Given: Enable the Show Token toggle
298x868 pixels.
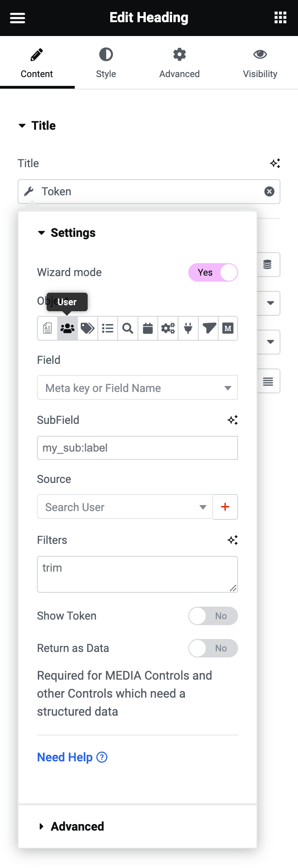Looking at the screenshot, I should (213, 616).
